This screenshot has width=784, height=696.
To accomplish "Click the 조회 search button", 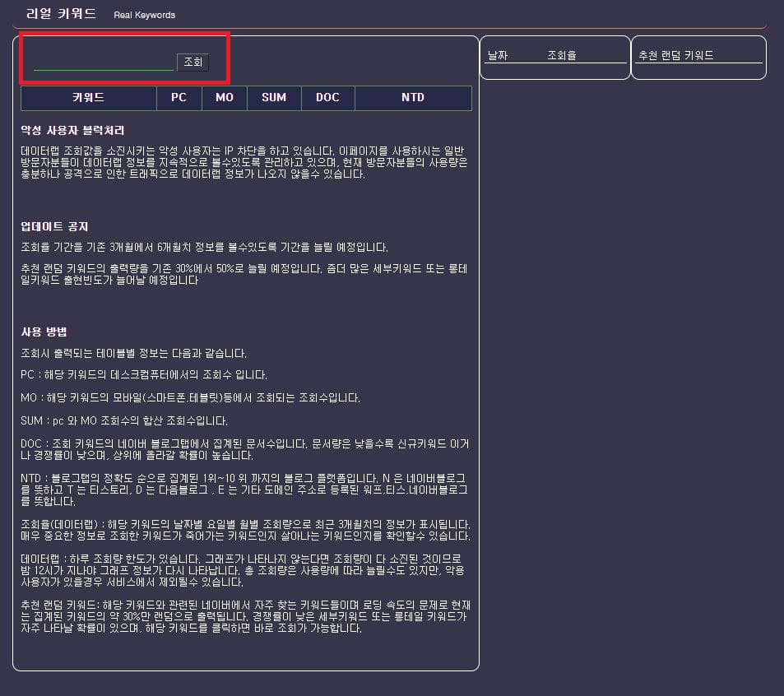I will pos(193,62).
